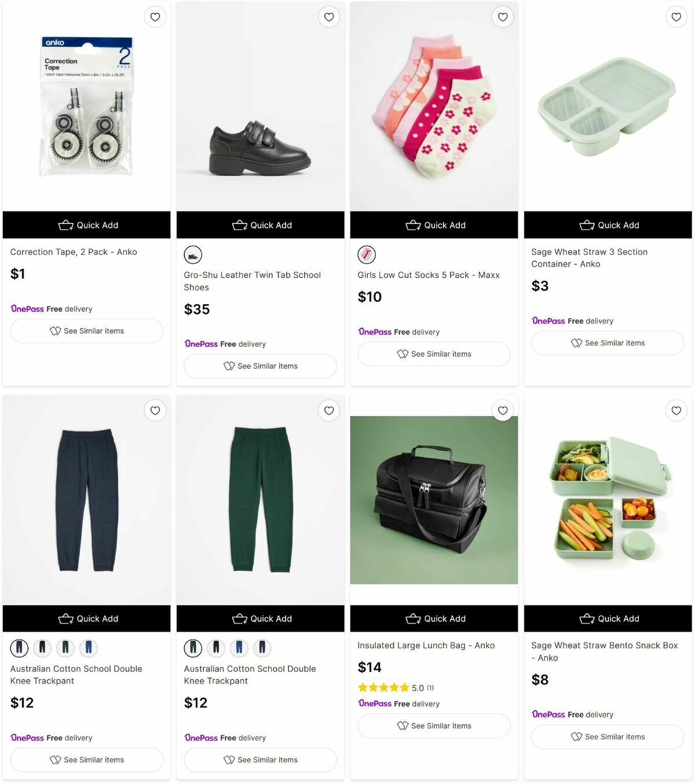Click Quick Add for green School Trackpant
Screen dimensions: 695x784
point(259,618)
